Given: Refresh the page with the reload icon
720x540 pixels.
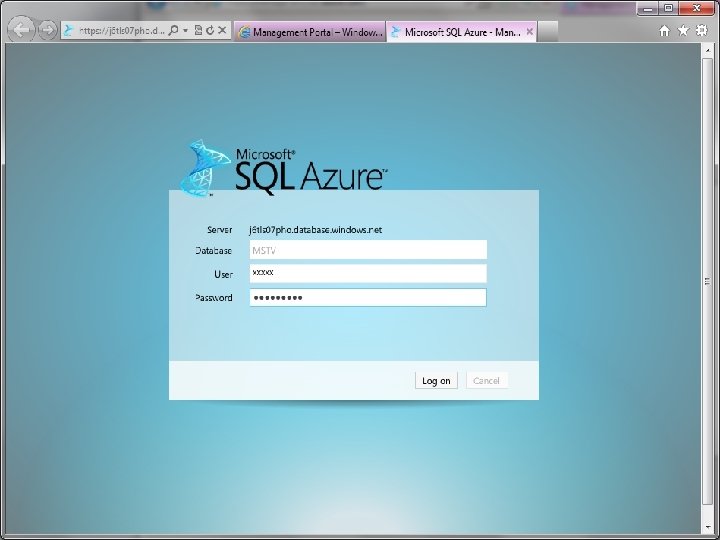Looking at the screenshot, I should click(210, 30).
